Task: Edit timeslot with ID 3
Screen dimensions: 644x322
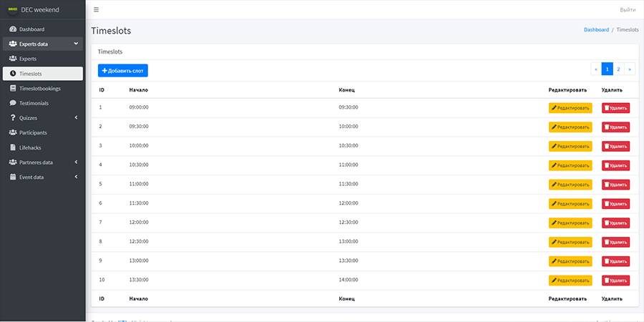Action: [570, 146]
